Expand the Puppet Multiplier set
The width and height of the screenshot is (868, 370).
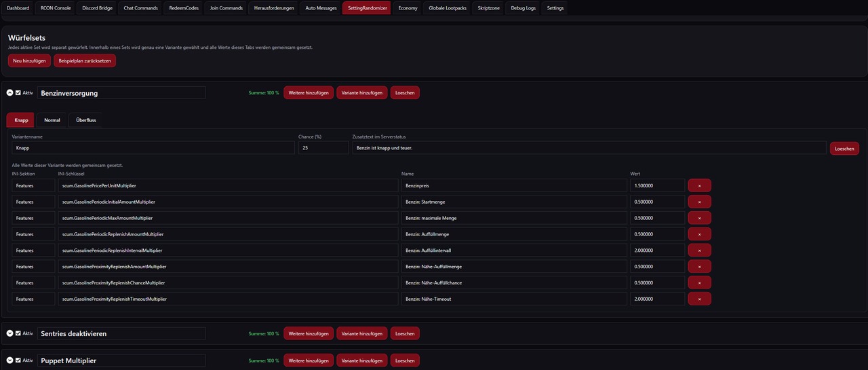pos(9,360)
